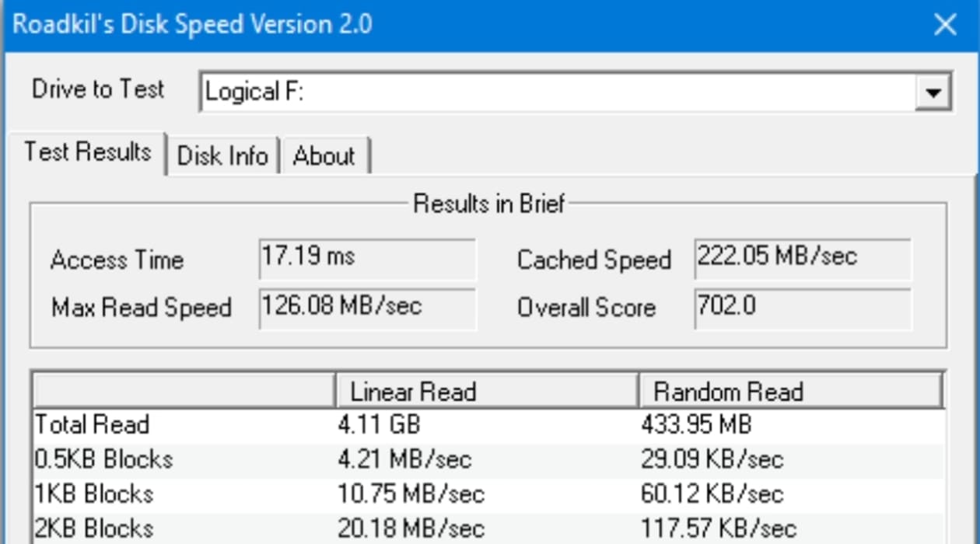Close the Roadkil's Disk Speed window
The height and width of the screenshot is (544, 980).
click(945, 25)
